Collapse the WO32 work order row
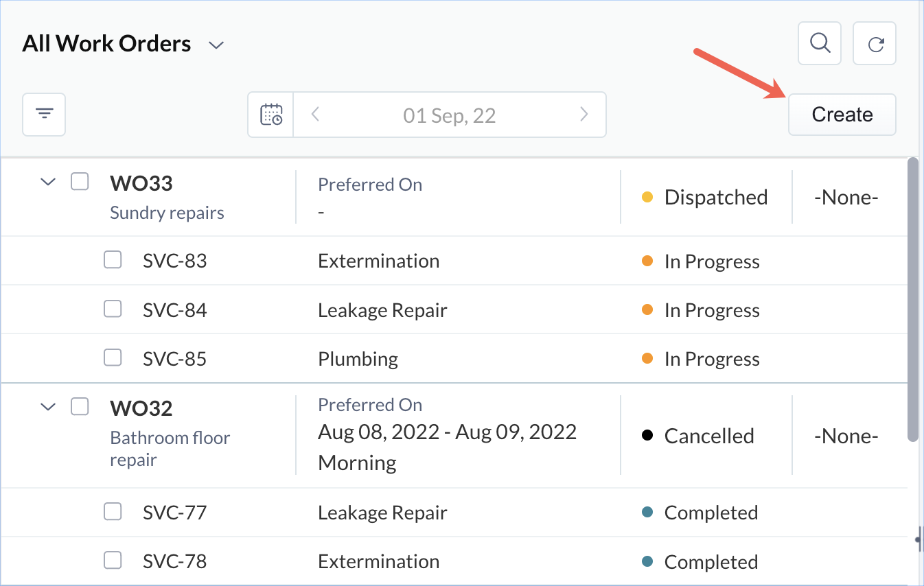The height and width of the screenshot is (586, 924). 47,407
